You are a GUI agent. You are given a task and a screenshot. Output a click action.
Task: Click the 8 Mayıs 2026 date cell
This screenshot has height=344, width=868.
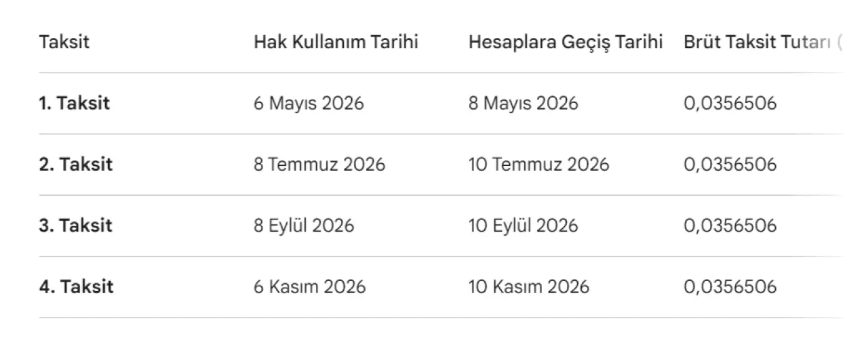point(523,104)
